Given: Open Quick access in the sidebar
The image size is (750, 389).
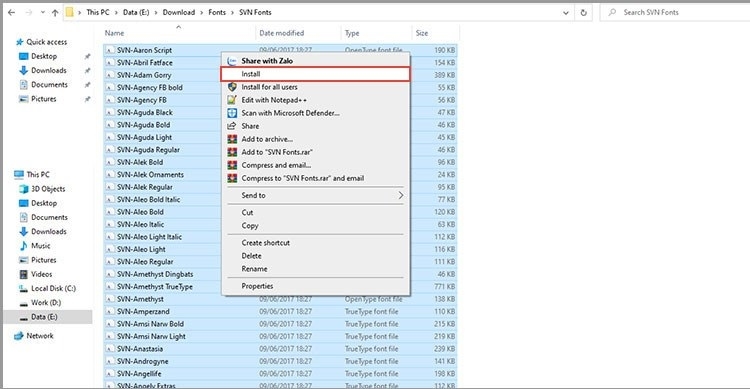Looking at the screenshot, I should tap(46, 42).
